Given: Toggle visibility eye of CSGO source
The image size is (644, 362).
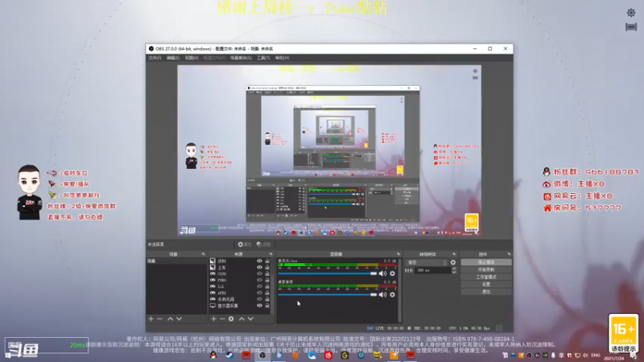Looking at the screenshot, I should click(x=259, y=274).
